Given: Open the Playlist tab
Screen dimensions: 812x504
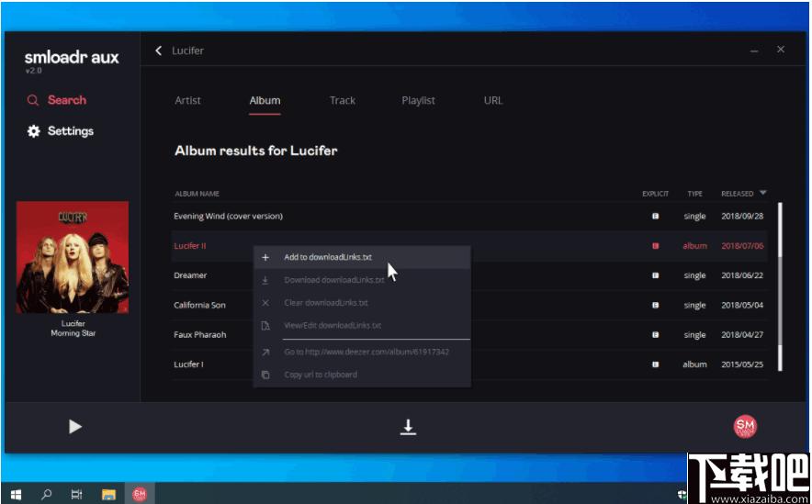Looking at the screenshot, I should [x=418, y=100].
